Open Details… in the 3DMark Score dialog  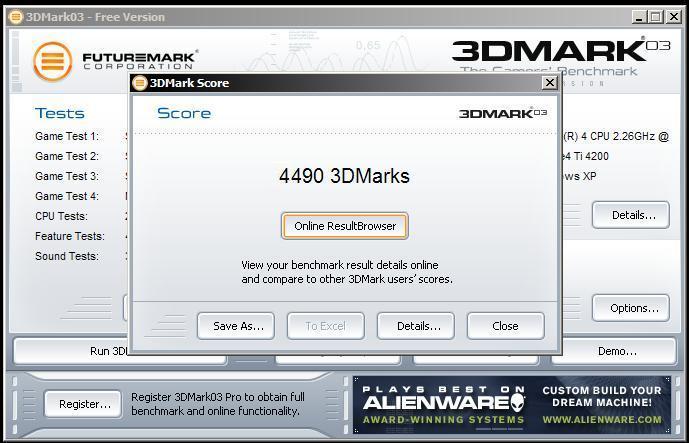click(416, 326)
